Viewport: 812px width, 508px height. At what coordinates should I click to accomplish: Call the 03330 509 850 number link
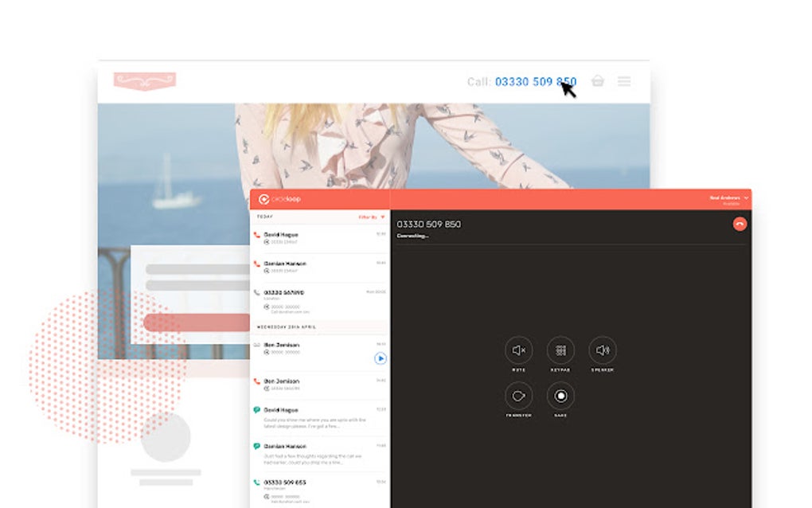(x=534, y=81)
